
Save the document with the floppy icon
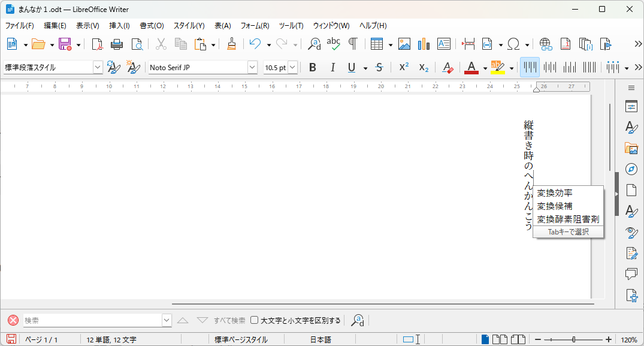click(65, 44)
